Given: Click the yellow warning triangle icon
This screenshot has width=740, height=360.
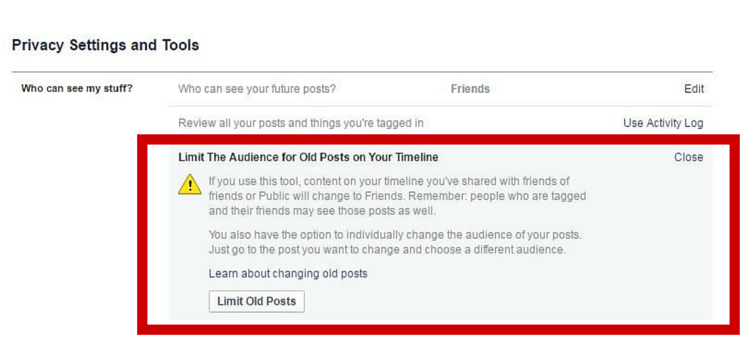Looking at the screenshot, I should (190, 184).
